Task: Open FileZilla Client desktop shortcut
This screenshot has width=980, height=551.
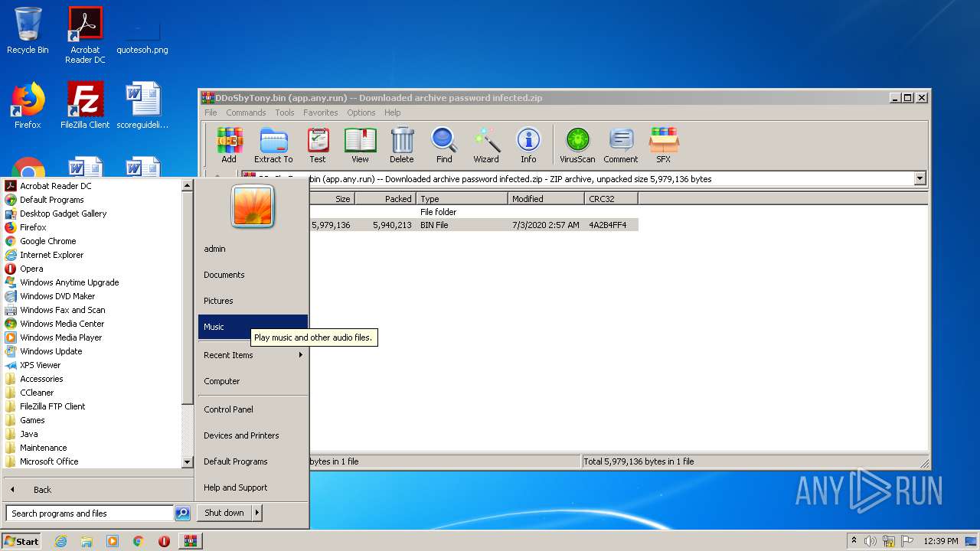Action: (85, 106)
